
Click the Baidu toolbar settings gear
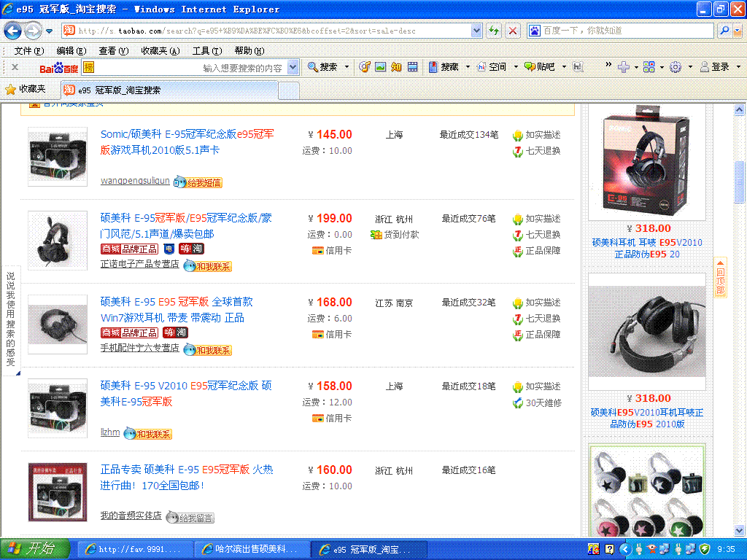click(675, 67)
